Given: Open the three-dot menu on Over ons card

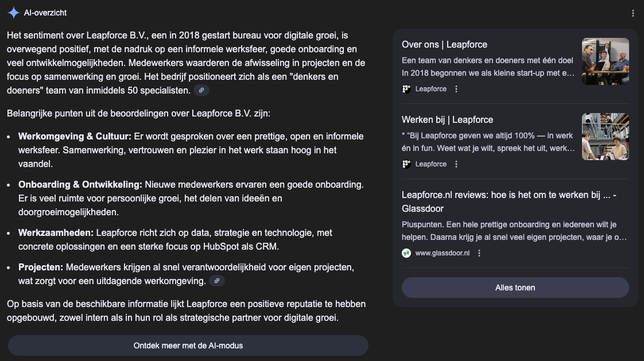Looking at the screenshot, I should 456,89.
